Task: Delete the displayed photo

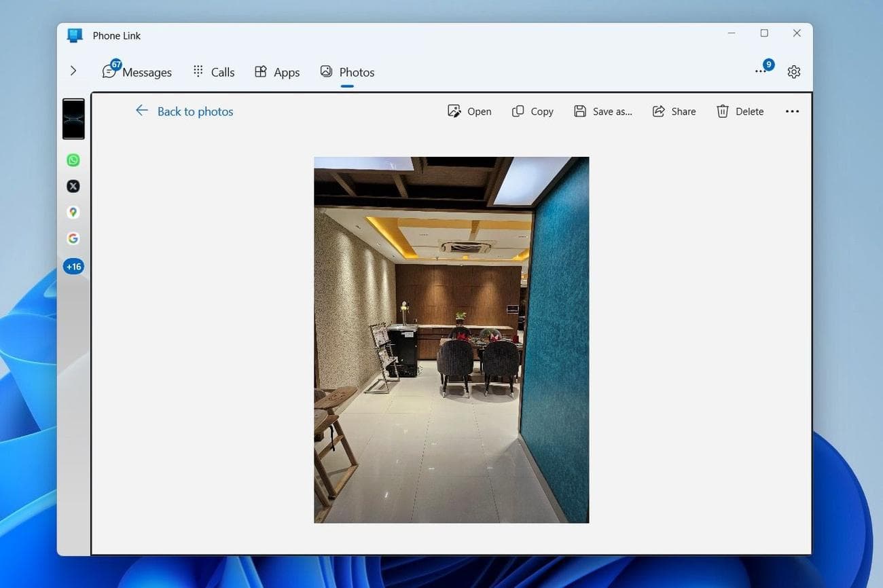Action: (740, 111)
